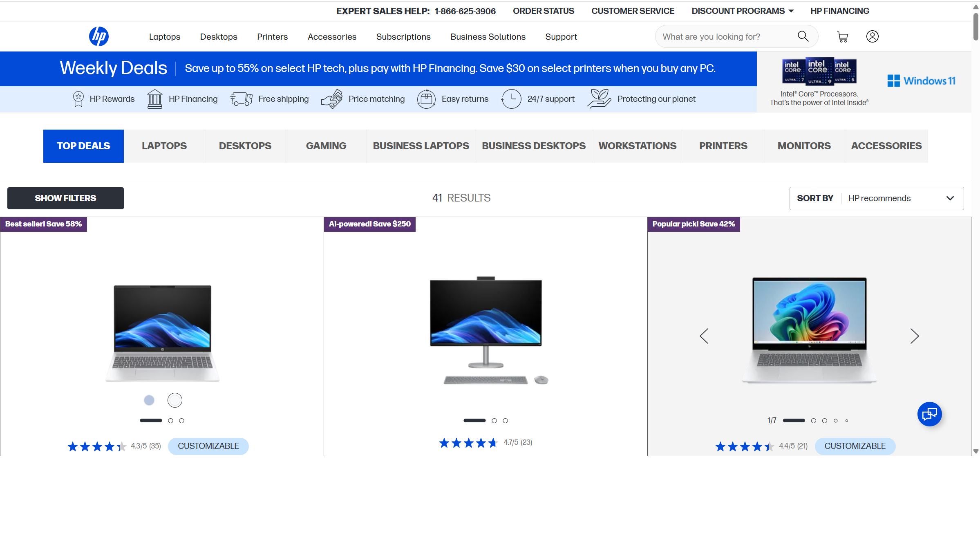Screen dimensions: 980x556
Task: Open the shopping cart
Action: pos(842,37)
